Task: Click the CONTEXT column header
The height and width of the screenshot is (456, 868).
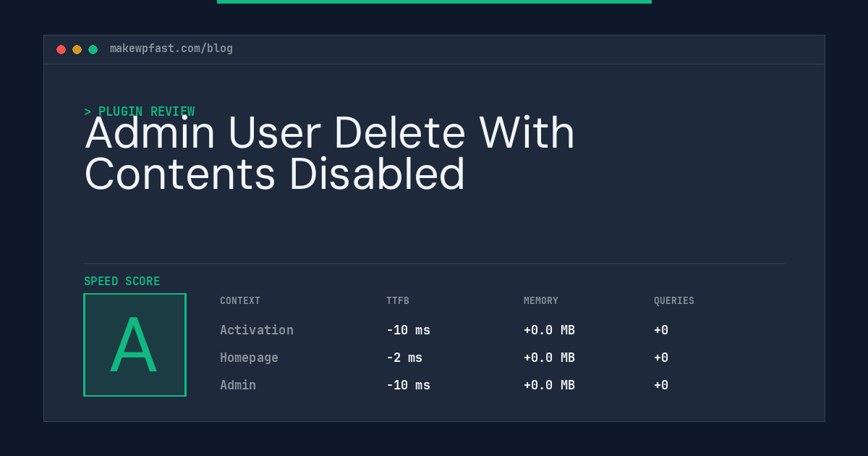Action: tap(240, 300)
